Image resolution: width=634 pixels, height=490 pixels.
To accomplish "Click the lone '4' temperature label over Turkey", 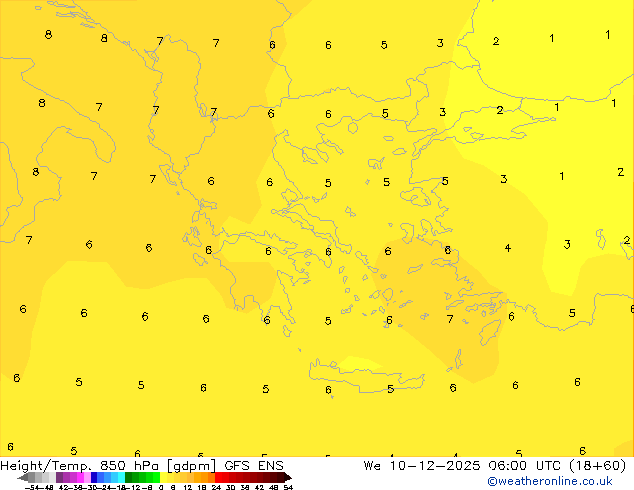I will 508,248.
